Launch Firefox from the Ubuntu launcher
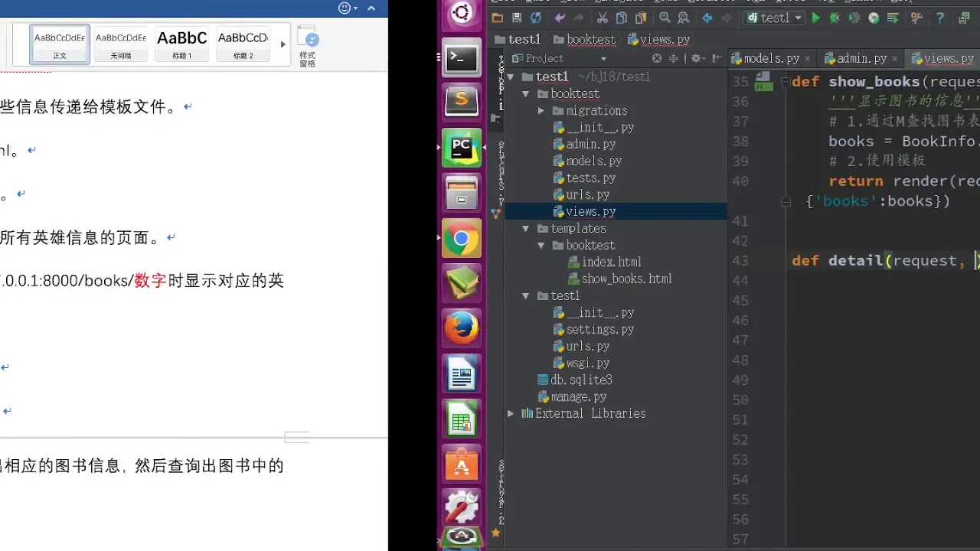This screenshot has width=980, height=551. pyautogui.click(x=462, y=329)
